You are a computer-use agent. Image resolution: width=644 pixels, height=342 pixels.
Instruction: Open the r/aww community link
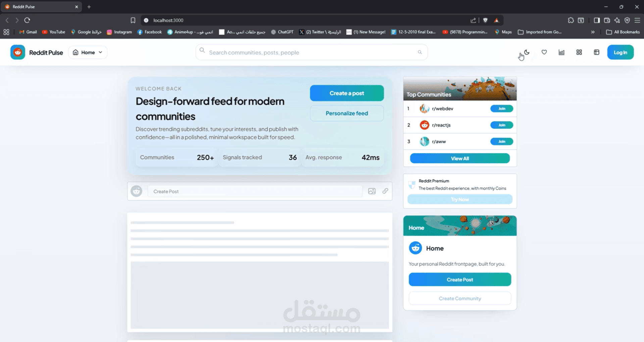[439, 141]
